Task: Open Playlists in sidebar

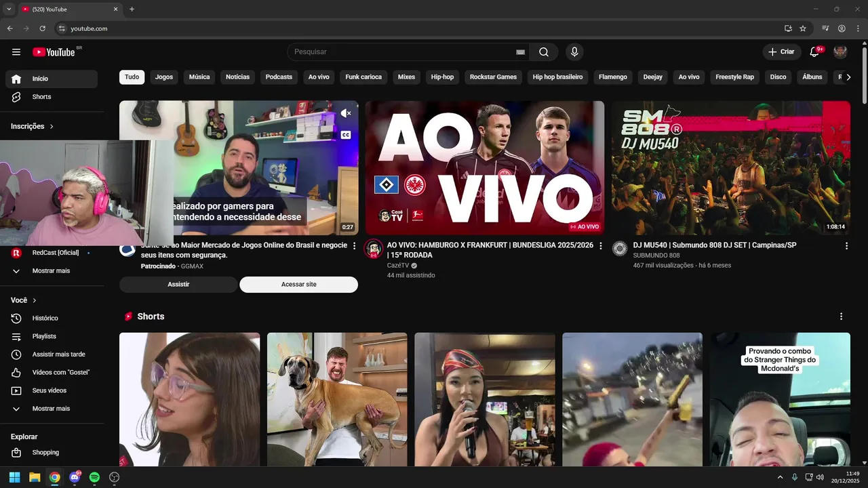Action: (x=52, y=336)
